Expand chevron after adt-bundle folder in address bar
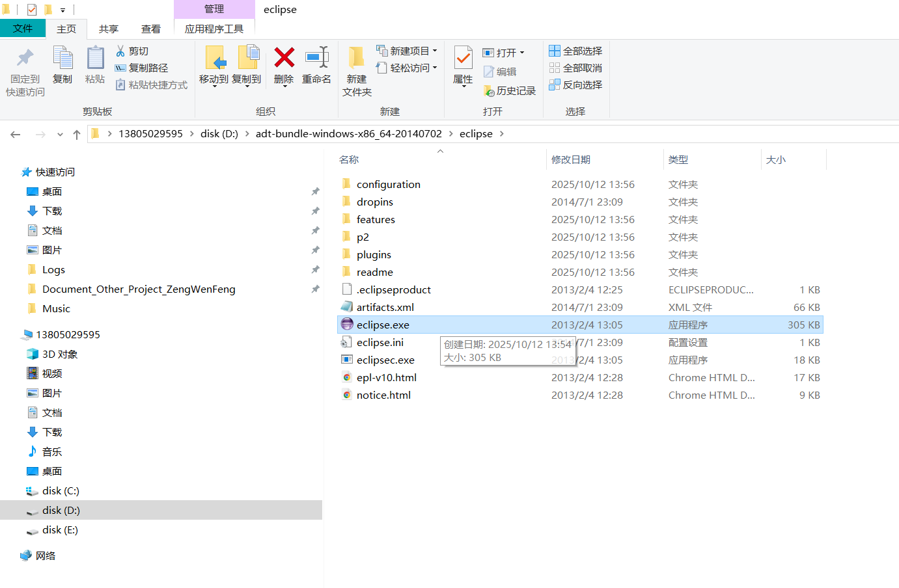Image resolution: width=899 pixels, height=588 pixels. tap(450, 133)
